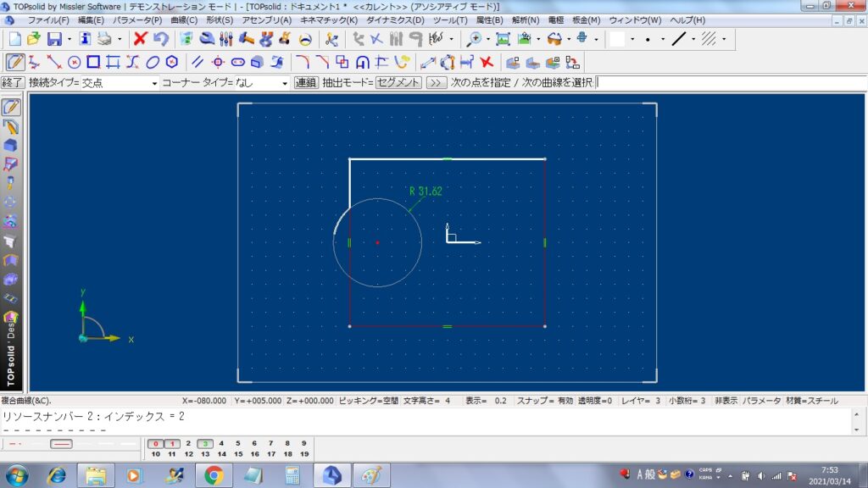This screenshot has height=488, width=868.
Task: Click the セグメント extraction mode button
Action: (x=398, y=83)
